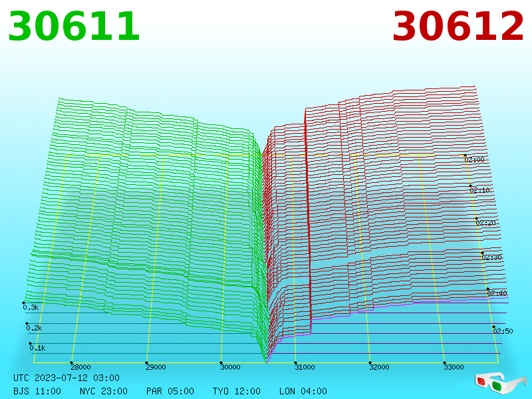
Task: Click the LON 04:00 clock
Action: (x=303, y=391)
